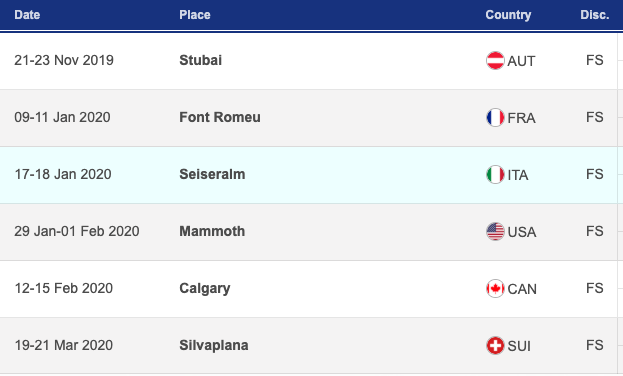
Task: Click the AUT country code text
Action: coord(521,61)
